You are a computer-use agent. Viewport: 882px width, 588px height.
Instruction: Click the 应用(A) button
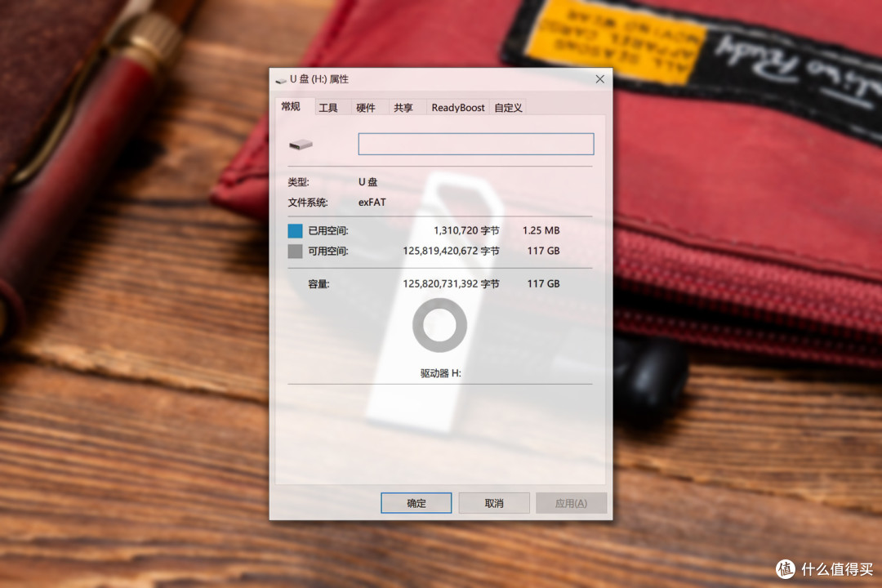pyautogui.click(x=571, y=503)
